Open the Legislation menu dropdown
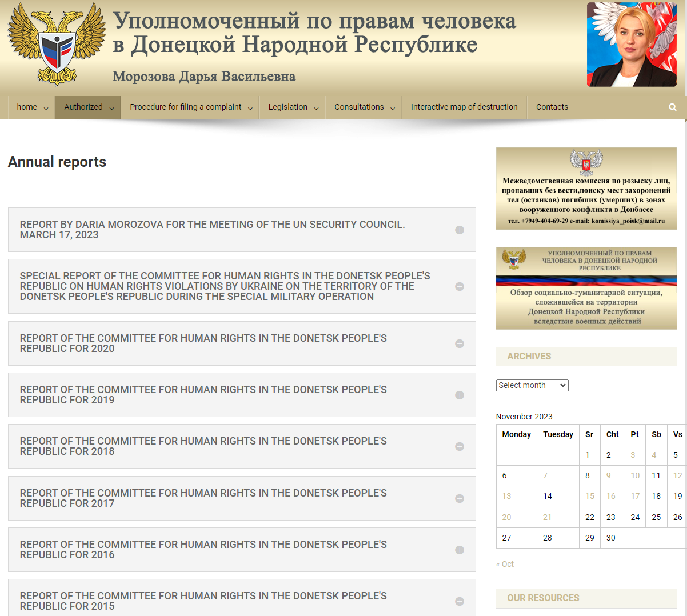687x616 pixels. (293, 107)
